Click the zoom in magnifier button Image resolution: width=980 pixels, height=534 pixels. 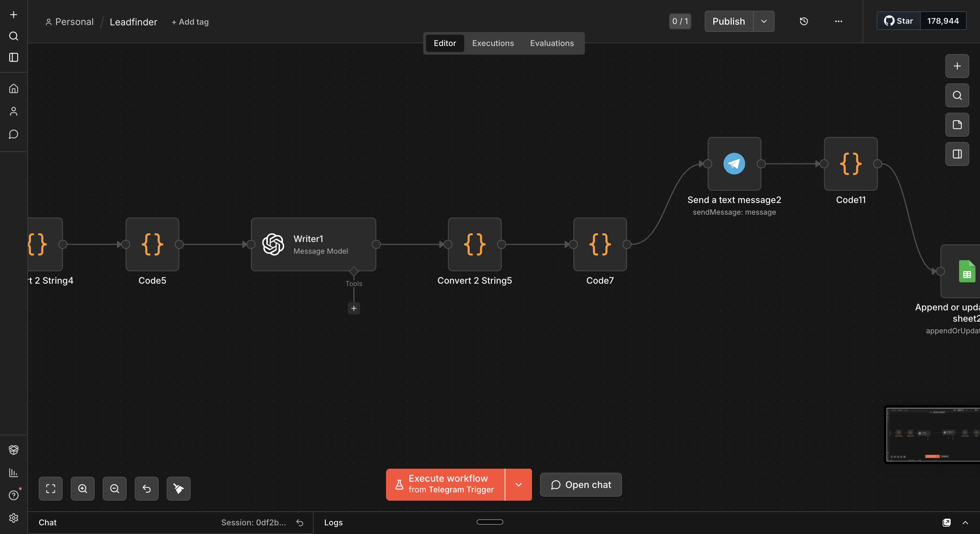point(83,488)
